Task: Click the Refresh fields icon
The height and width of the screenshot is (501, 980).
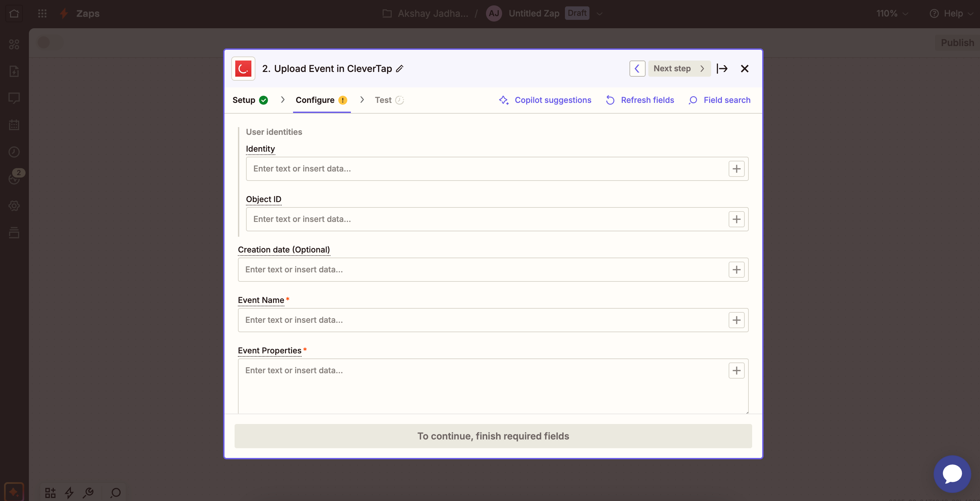Action: 610,100
